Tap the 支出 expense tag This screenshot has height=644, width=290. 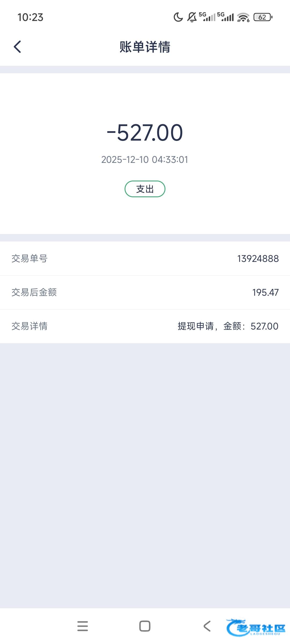(x=145, y=189)
